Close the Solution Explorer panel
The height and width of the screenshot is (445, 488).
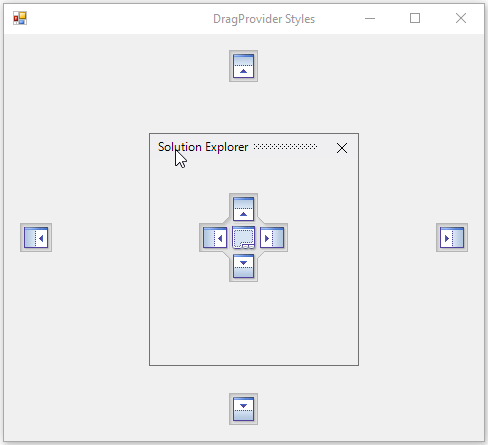342,148
